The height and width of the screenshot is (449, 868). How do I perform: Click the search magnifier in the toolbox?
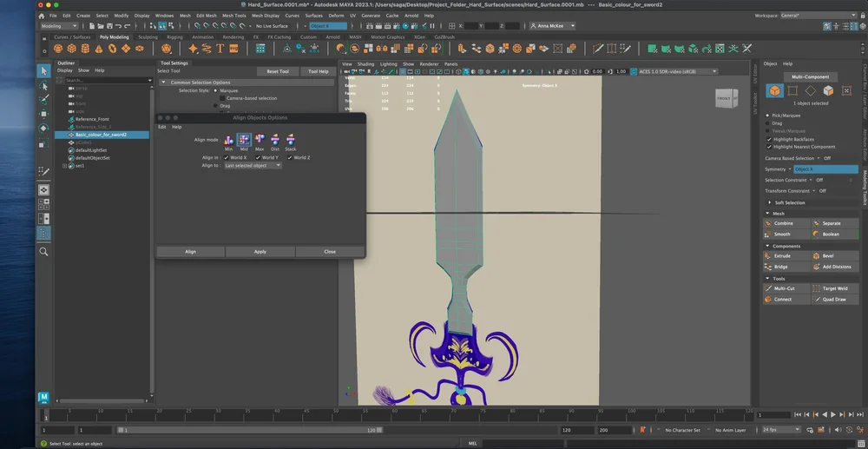pyautogui.click(x=43, y=252)
